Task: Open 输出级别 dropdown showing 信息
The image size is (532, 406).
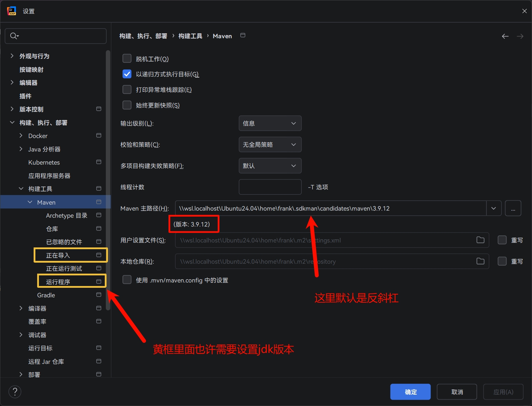Action: point(270,123)
